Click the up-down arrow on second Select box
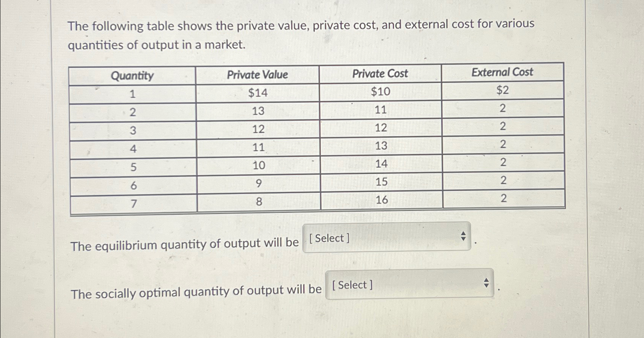 [x=486, y=284]
